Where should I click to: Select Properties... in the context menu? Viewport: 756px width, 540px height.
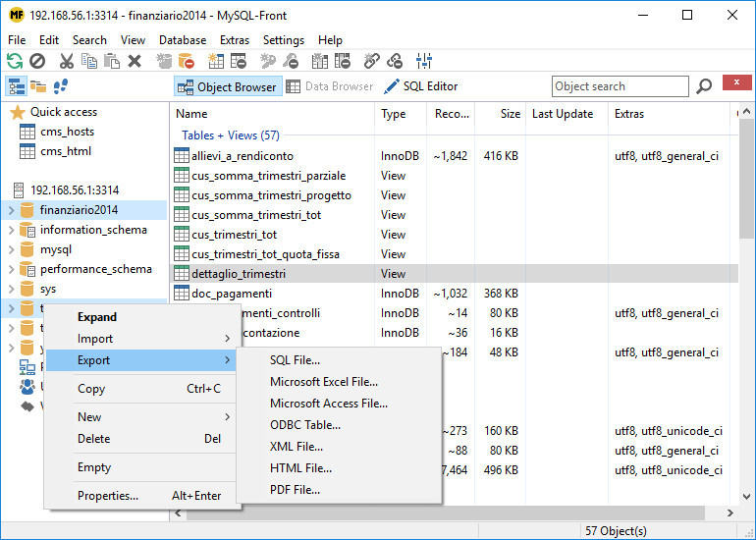click(140, 496)
